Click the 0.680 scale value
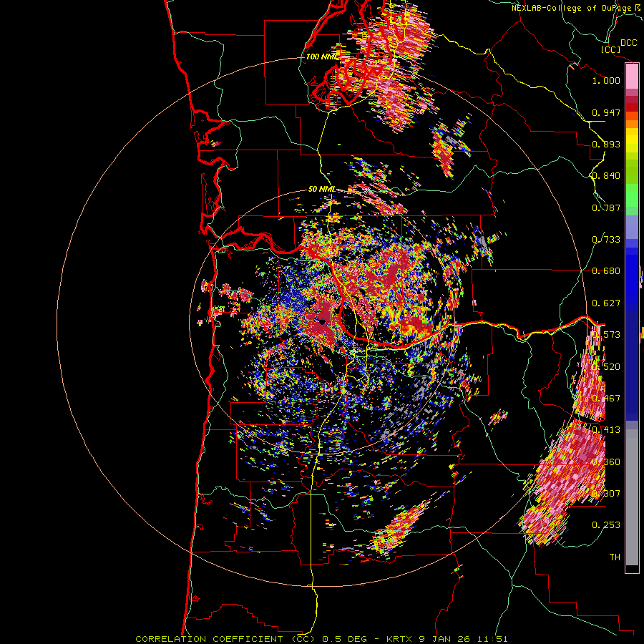Screen dimensions: 644x644 click(606, 271)
